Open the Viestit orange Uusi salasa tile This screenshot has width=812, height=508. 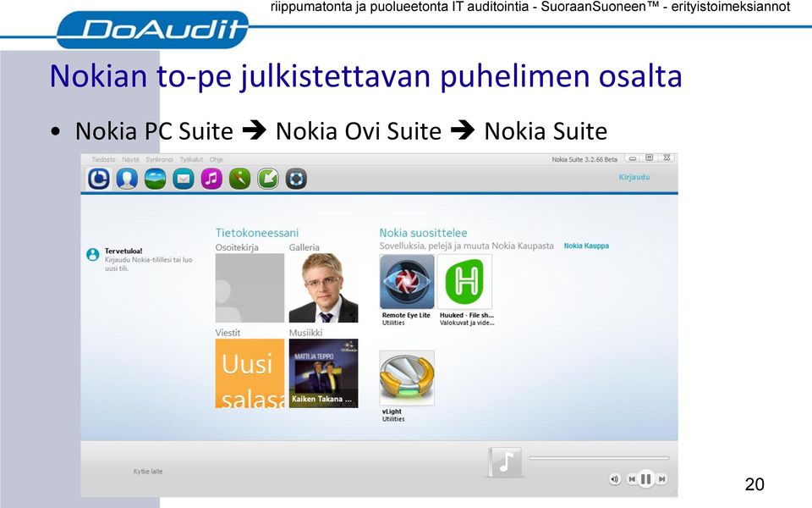[250, 373]
